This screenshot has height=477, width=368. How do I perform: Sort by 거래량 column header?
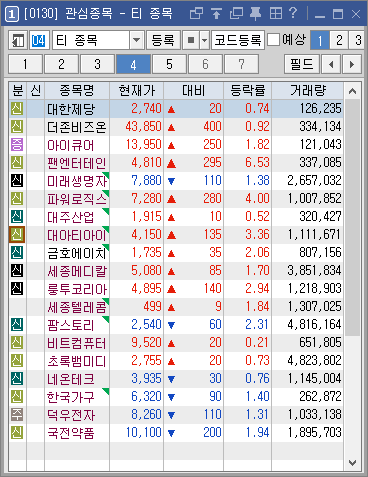pyautogui.click(x=307, y=91)
